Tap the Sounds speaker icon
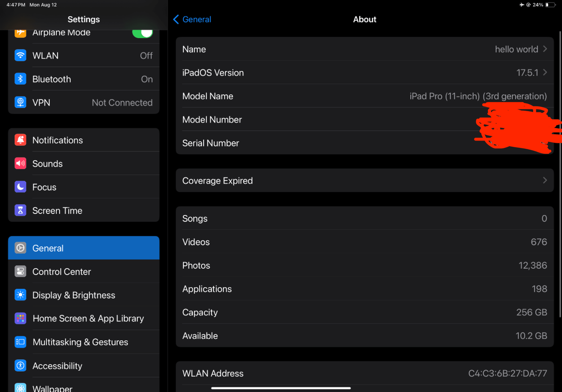Viewport: 562px width, 392px height. [x=20, y=163]
